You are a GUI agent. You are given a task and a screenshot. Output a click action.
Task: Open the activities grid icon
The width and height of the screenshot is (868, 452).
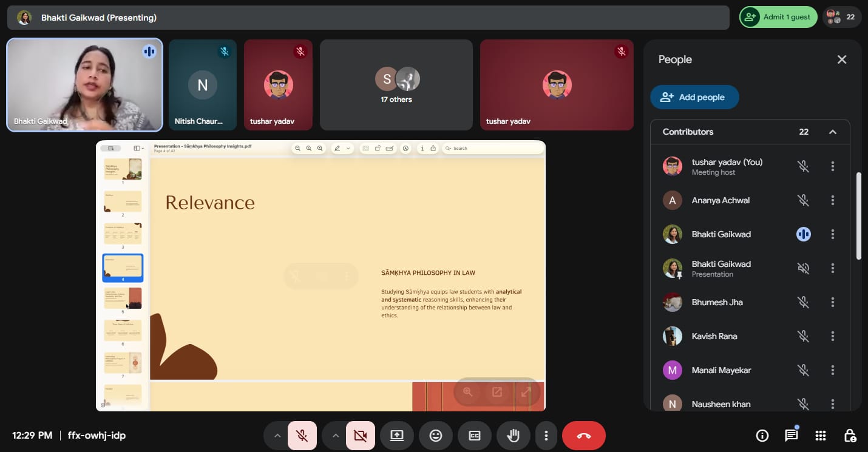(x=821, y=436)
